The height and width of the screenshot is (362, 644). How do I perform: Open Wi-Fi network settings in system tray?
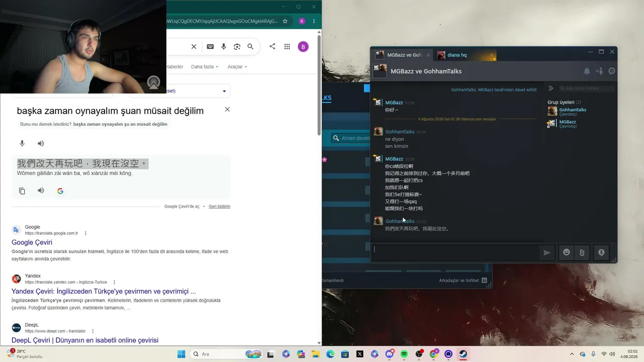click(604, 354)
